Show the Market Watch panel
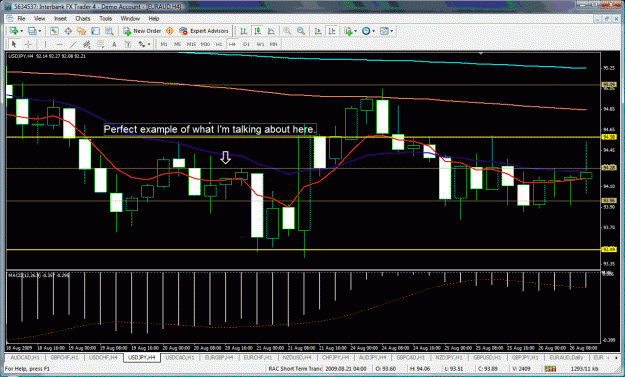 [54, 31]
